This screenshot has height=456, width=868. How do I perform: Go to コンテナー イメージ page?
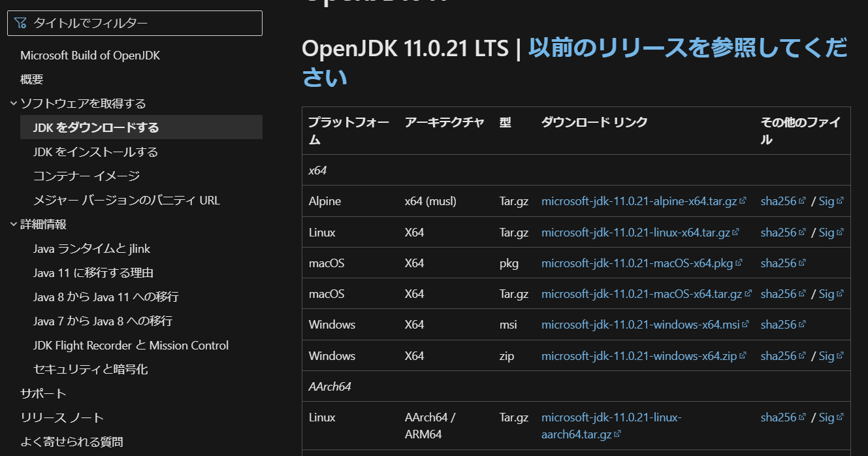[87, 176]
